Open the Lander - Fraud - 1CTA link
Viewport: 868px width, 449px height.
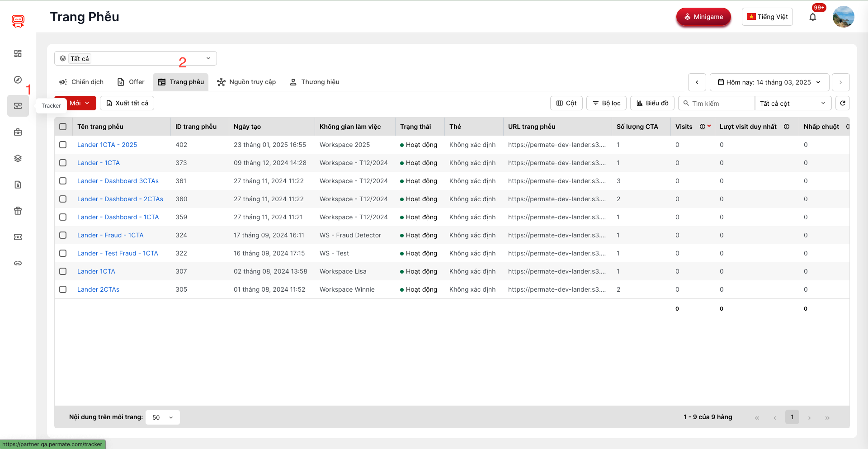pyautogui.click(x=110, y=235)
